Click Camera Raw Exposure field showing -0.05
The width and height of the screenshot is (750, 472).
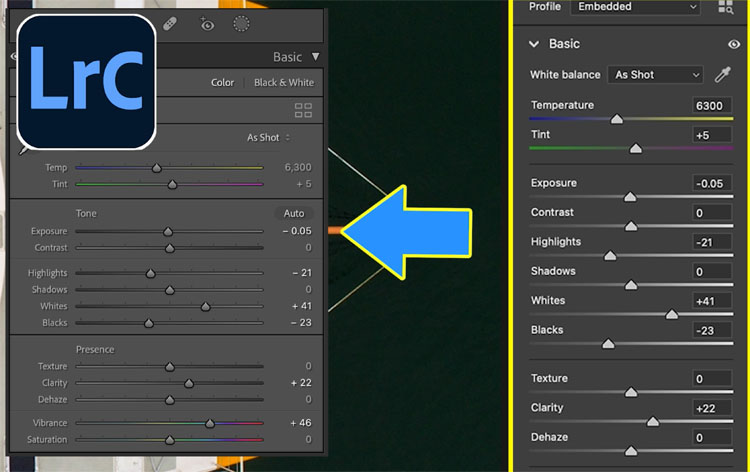[x=712, y=184]
